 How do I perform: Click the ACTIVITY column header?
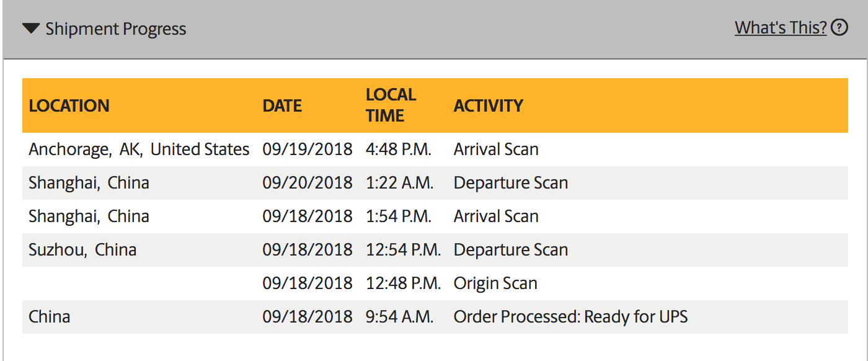pyautogui.click(x=489, y=105)
